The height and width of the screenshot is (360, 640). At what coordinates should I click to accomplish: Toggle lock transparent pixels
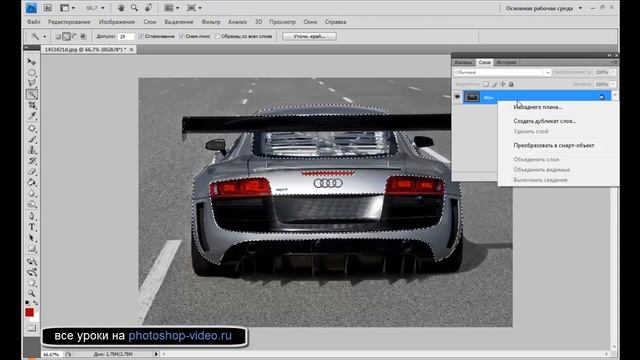tap(486, 84)
